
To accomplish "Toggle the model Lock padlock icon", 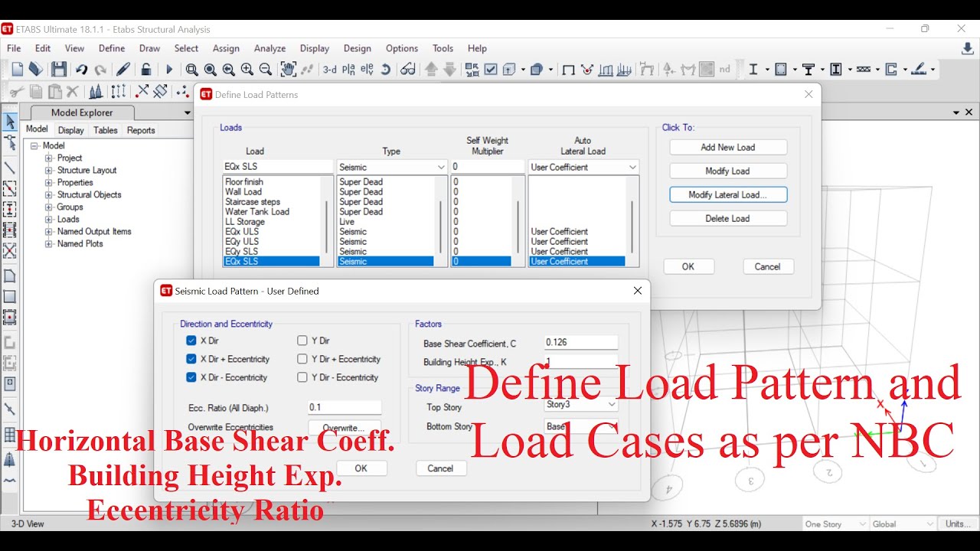I will point(145,69).
